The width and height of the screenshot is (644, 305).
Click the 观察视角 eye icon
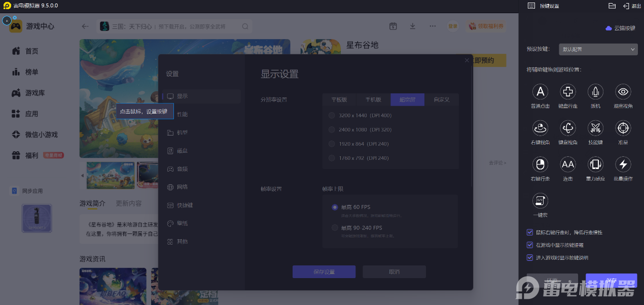pos(623,92)
